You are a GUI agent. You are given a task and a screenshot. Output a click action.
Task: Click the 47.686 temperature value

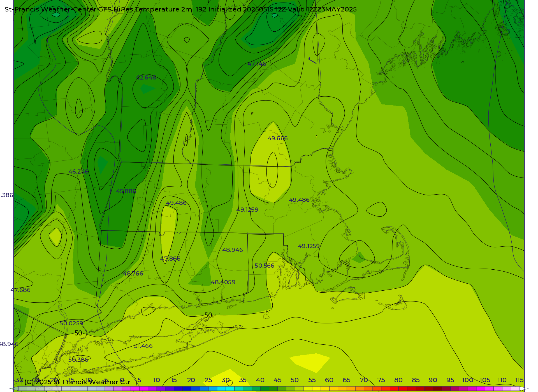(x=20, y=290)
